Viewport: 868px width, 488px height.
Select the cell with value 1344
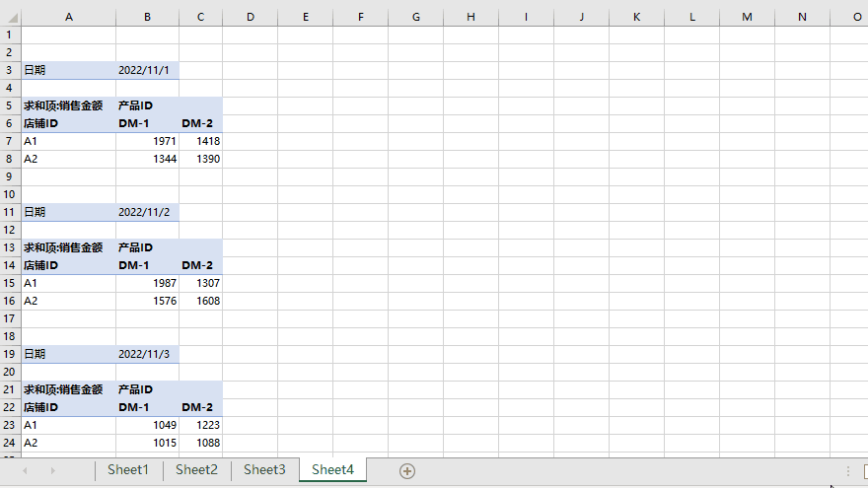pos(147,159)
